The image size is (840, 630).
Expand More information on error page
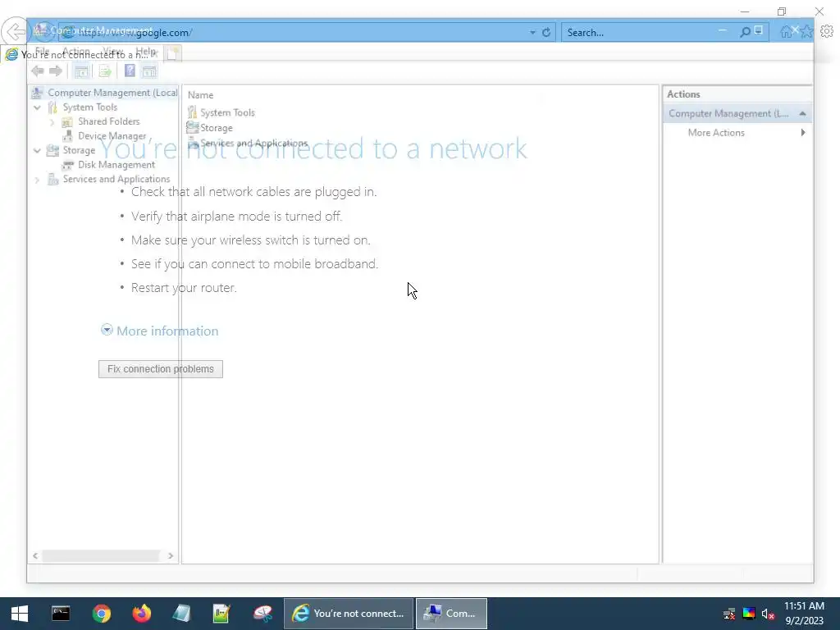(x=160, y=331)
